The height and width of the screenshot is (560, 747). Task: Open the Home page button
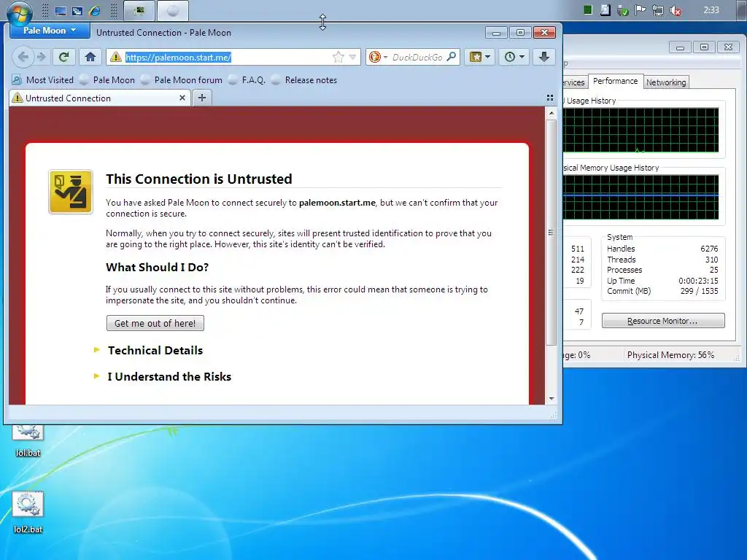[x=90, y=57]
